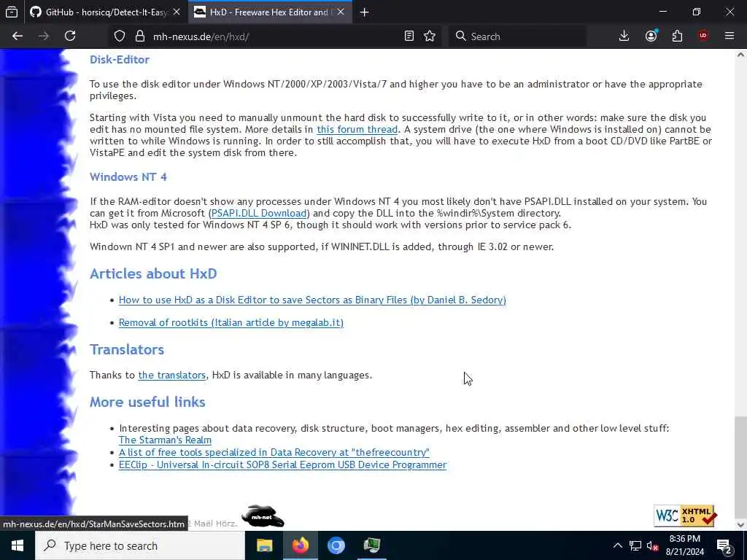Screen dimensions: 747x560
Task: Open the 'this forum thread' link
Action: (357, 130)
